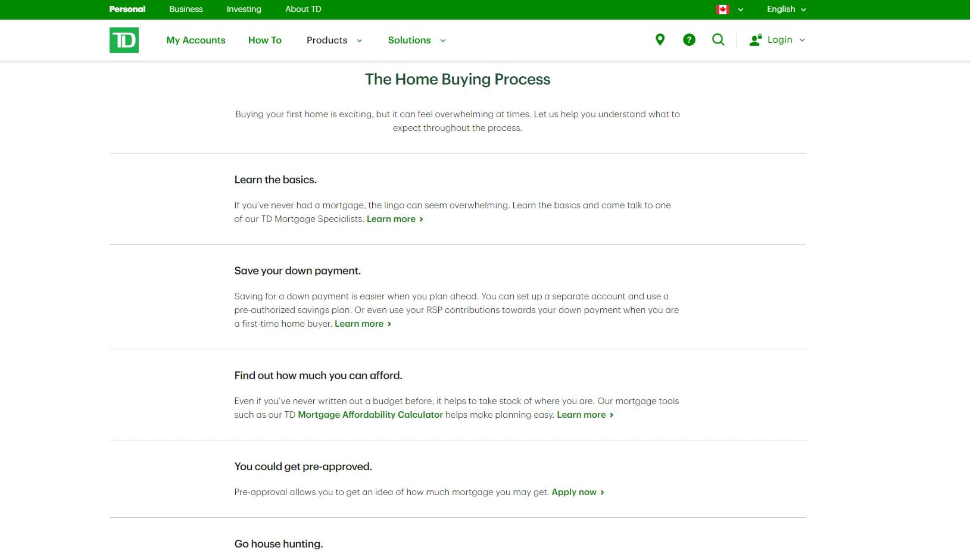The width and height of the screenshot is (970, 560).
Task: Expand the Products menu
Action: tap(334, 40)
